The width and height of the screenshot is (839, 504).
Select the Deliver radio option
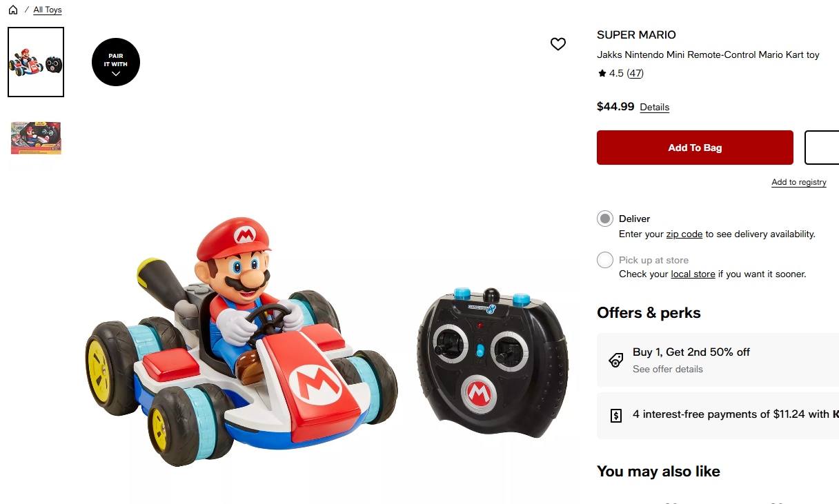pos(605,219)
